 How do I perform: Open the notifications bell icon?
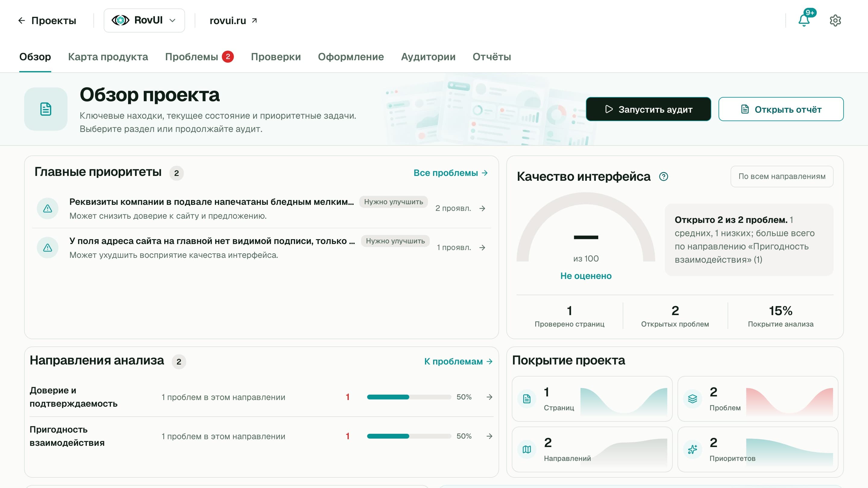pos(804,20)
